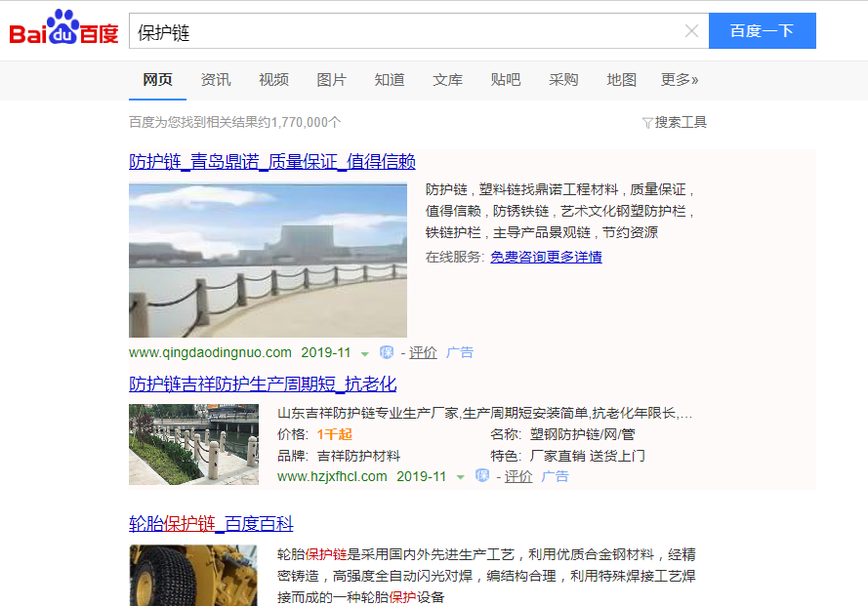This screenshot has height=606, width=868.
Task: Open the 贴吧 tab
Action: [506, 80]
